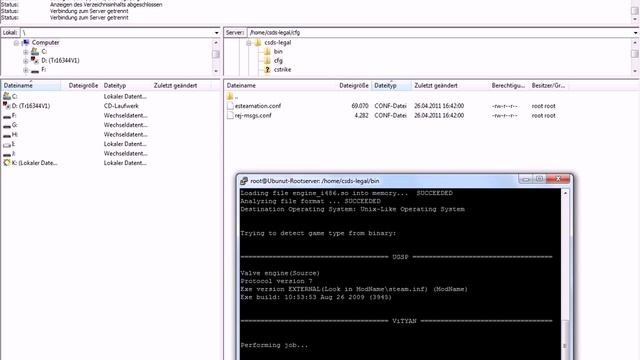Image resolution: width=640 pixels, height=360 pixels.
Task: Expand the F: drive tree node
Action: 26,70
